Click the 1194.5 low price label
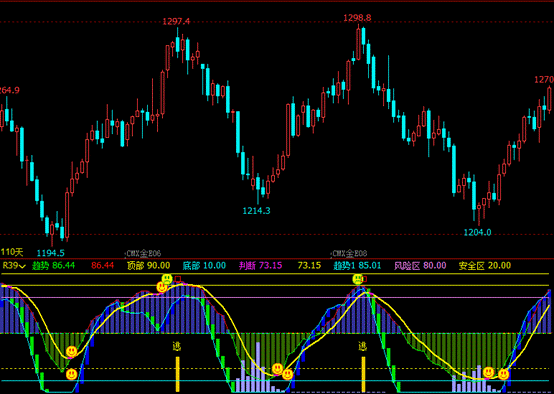Image resolution: width=554 pixels, height=394 pixels. (51, 253)
